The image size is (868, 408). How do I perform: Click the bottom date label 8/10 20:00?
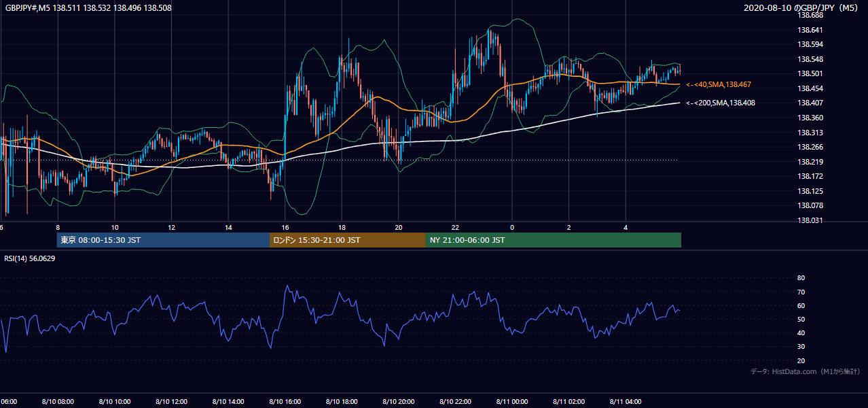(x=399, y=402)
